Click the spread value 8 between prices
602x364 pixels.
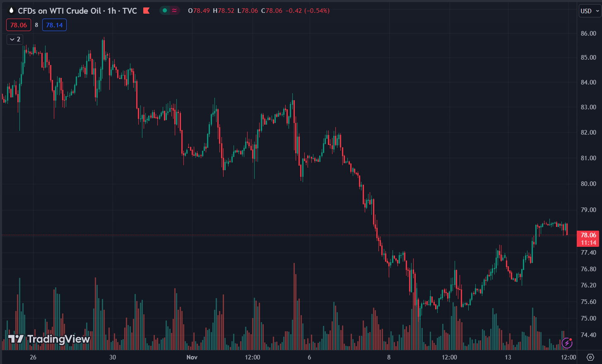click(x=36, y=25)
